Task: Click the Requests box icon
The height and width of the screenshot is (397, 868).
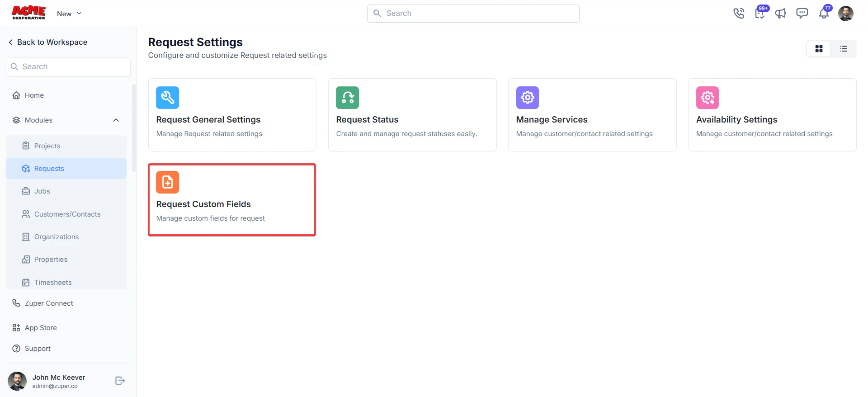Action: pyautogui.click(x=26, y=169)
